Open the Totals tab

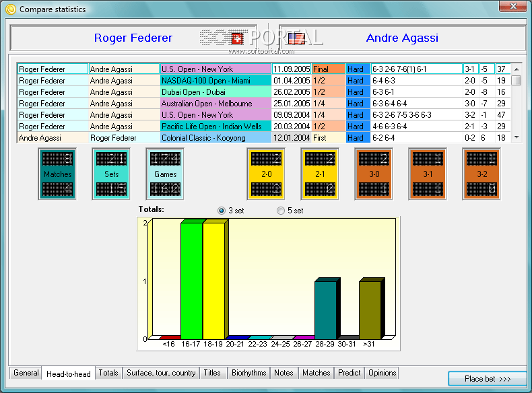[x=108, y=373]
